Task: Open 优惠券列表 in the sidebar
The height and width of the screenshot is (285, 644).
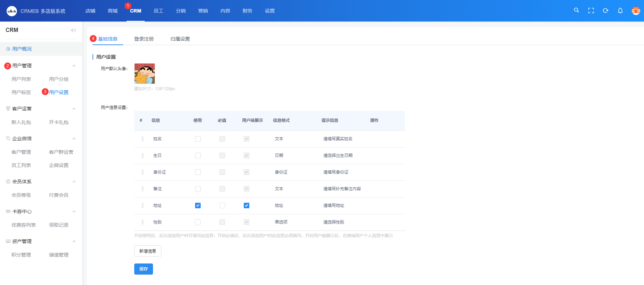Action: (x=24, y=225)
